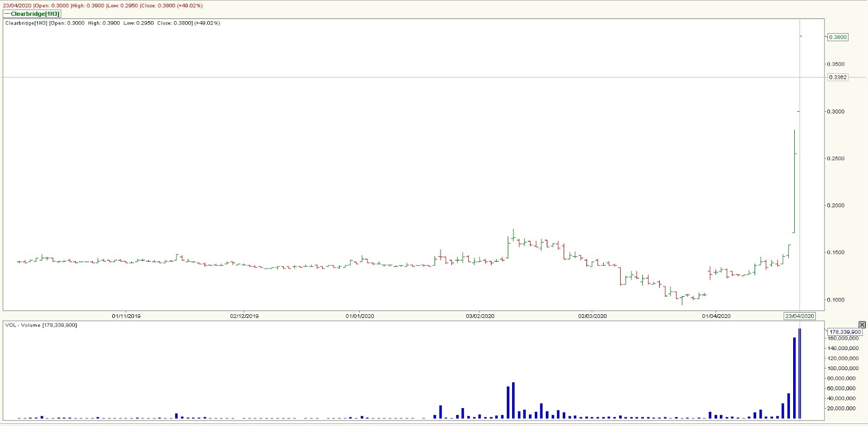Screen dimensions: 868x426
Task: Click the highlighted 23/04/2020 date marker
Action: click(800, 316)
